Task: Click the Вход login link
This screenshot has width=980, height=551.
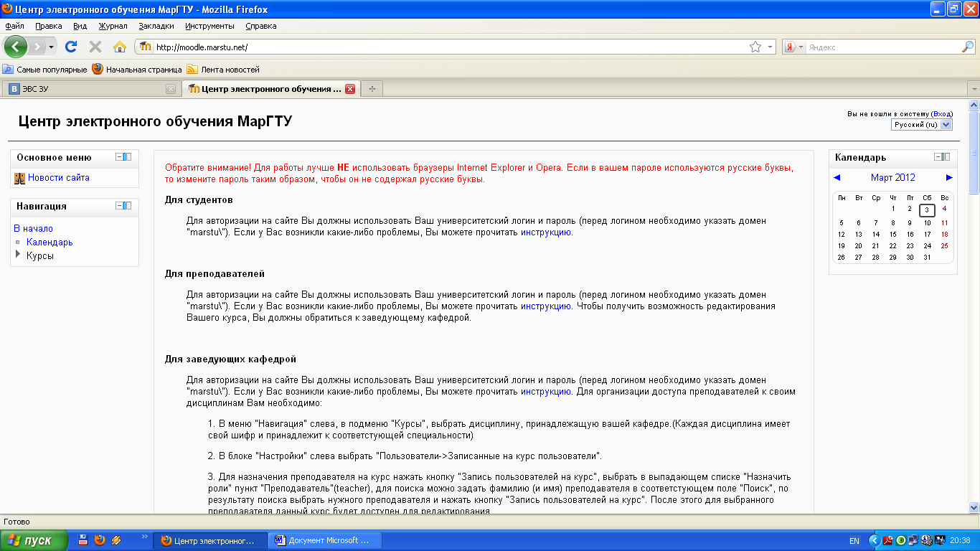Action: click(941, 114)
